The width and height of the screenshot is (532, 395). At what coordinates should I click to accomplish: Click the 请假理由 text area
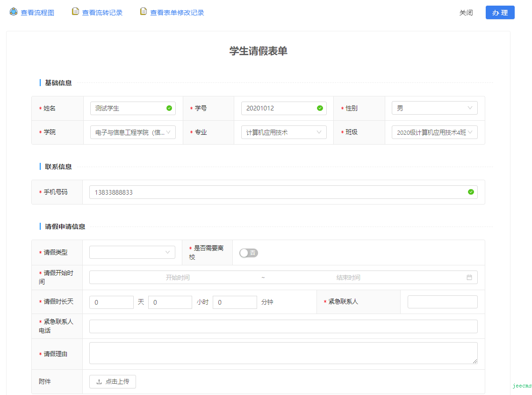[x=283, y=353]
